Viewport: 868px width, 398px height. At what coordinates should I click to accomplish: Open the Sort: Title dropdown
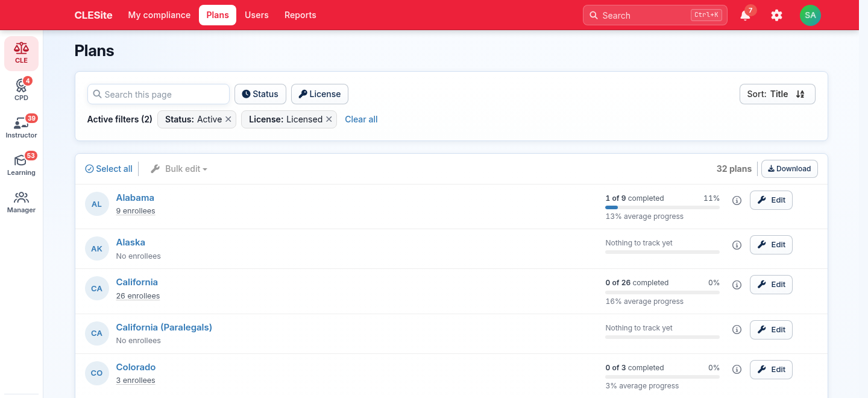pyautogui.click(x=778, y=94)
